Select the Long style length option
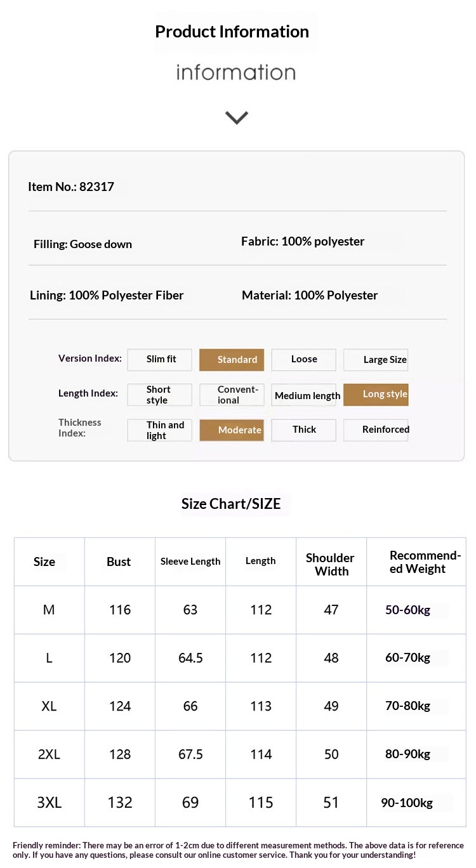 click(x=376, y=395)
